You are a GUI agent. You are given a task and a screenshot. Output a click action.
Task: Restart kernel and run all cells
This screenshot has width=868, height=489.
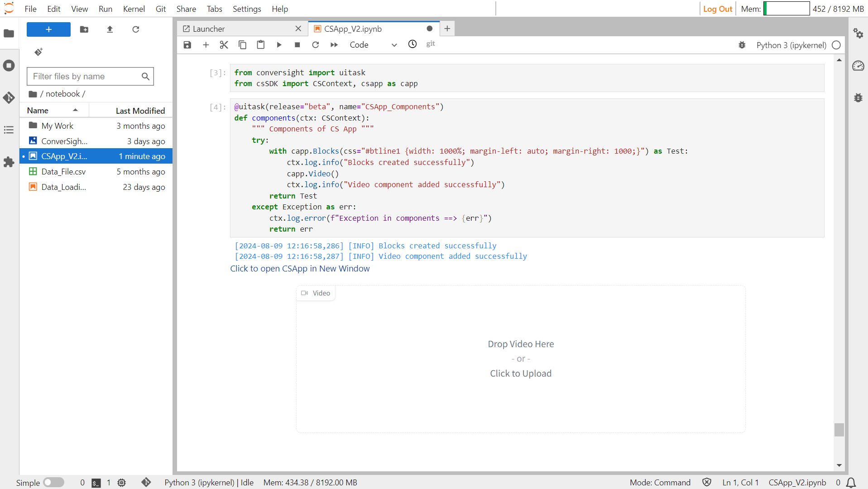point(334,45)
